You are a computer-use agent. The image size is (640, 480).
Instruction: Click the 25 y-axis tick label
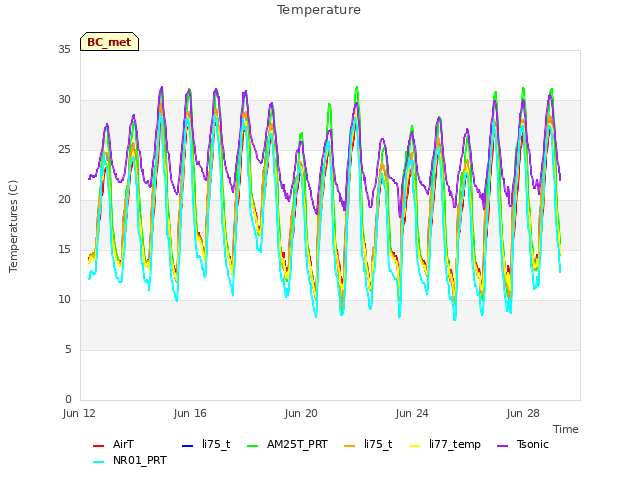click(x=64, y=149)
